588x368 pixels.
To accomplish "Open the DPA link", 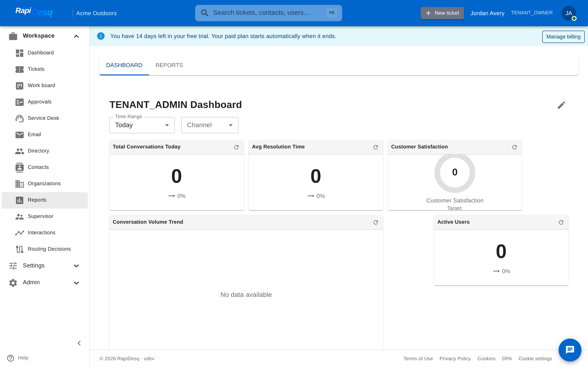I will [507, 359].
